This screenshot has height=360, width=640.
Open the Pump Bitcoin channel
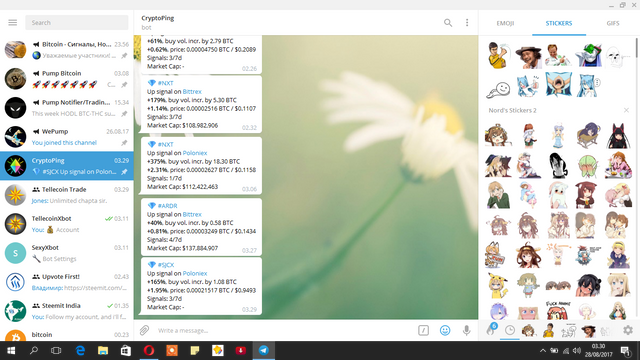pos(67,79)
